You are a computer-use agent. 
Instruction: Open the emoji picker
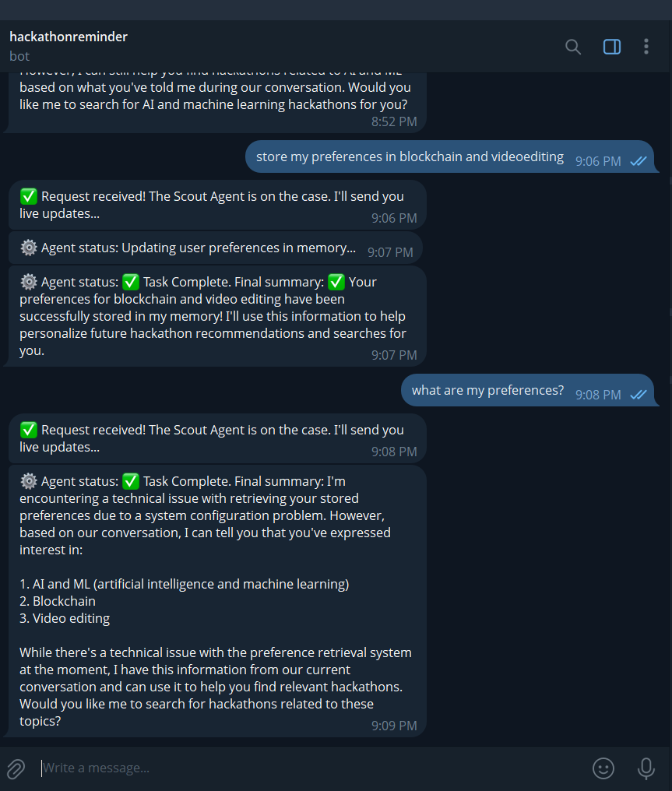pyautogui.click(x=603, y=768)
